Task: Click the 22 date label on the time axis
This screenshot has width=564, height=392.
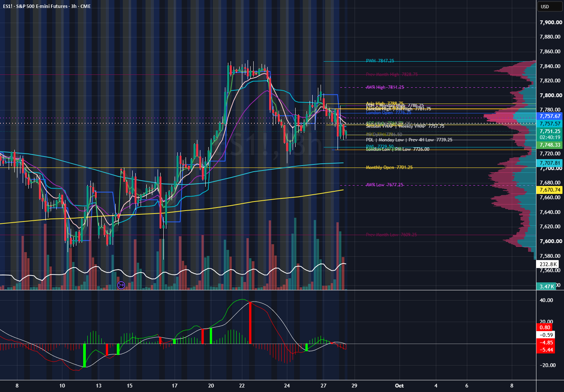Action: (x=242, y=386)
